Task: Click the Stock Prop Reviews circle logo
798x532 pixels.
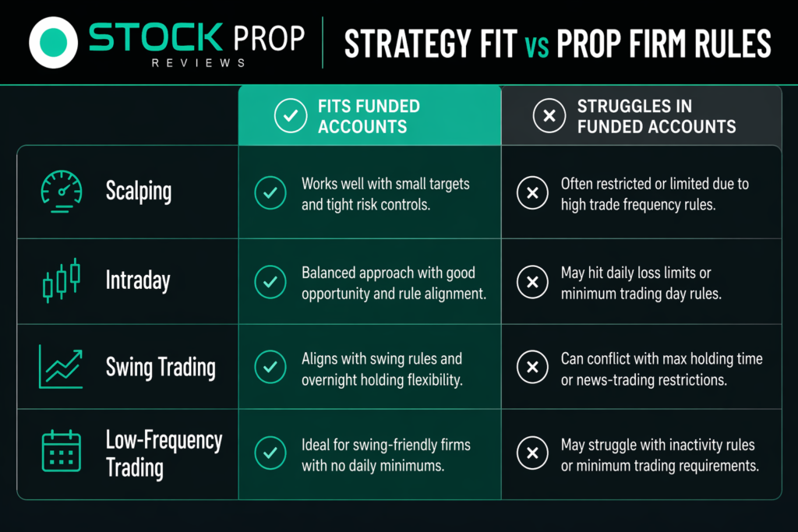Action: click(x=53, y=41)
